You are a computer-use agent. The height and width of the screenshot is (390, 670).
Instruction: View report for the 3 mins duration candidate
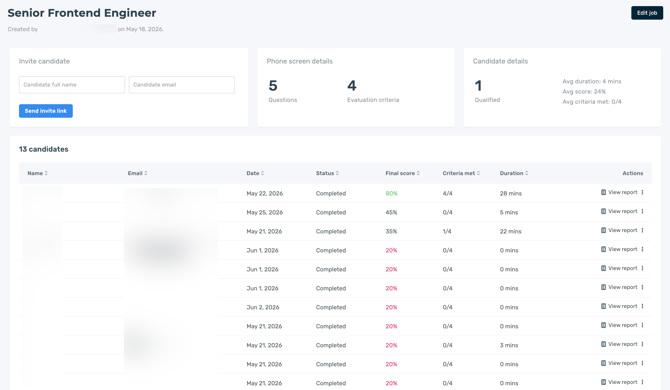tap(619, 344)
